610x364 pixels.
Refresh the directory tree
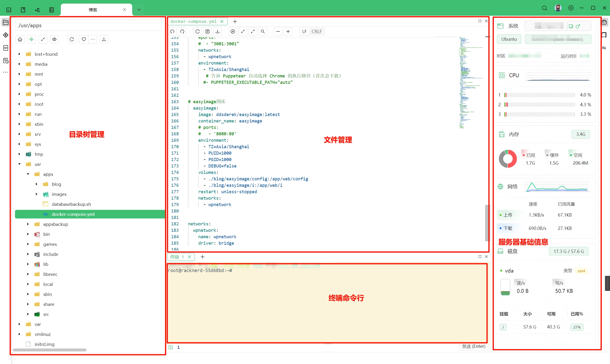click(x=72, y=39)
